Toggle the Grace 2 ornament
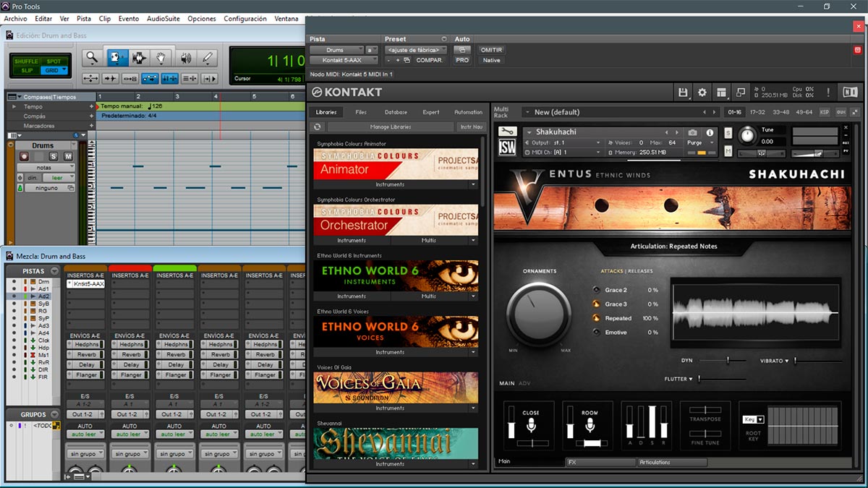Image resolution: width=868 pixels, height=488 pixels. point(597,290)
